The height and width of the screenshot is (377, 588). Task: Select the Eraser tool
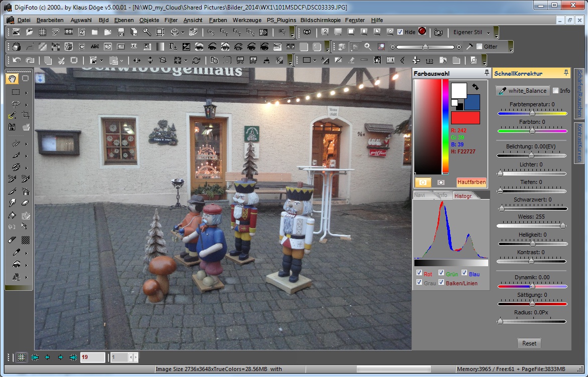[x=25, y=203]
